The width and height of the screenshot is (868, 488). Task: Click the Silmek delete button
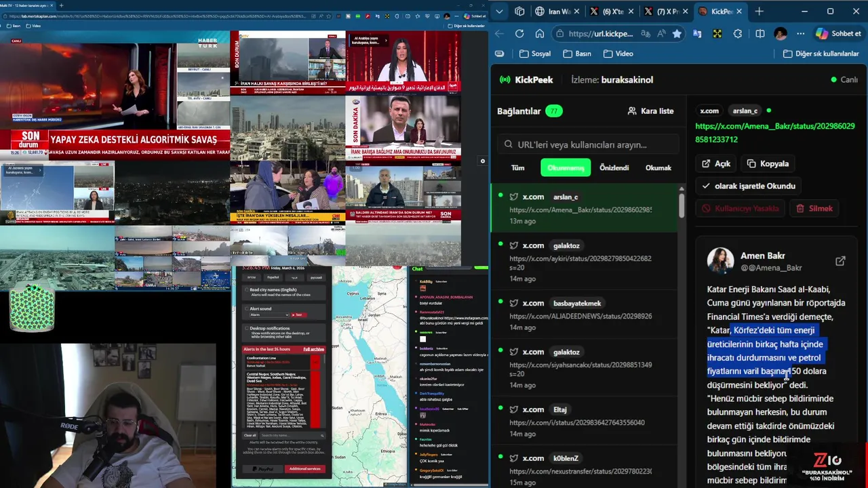point(814,208)
